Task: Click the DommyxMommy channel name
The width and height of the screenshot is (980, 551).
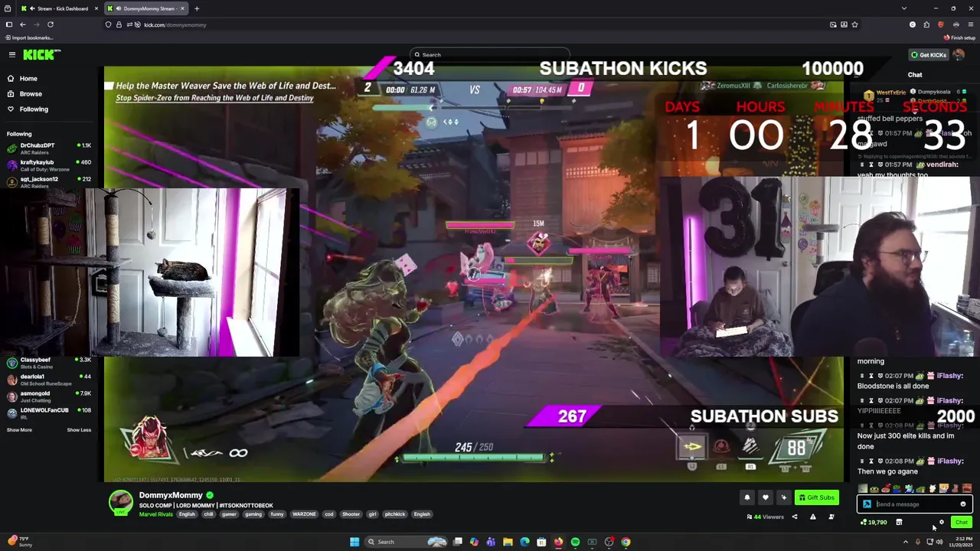Action: click(171, 495)
